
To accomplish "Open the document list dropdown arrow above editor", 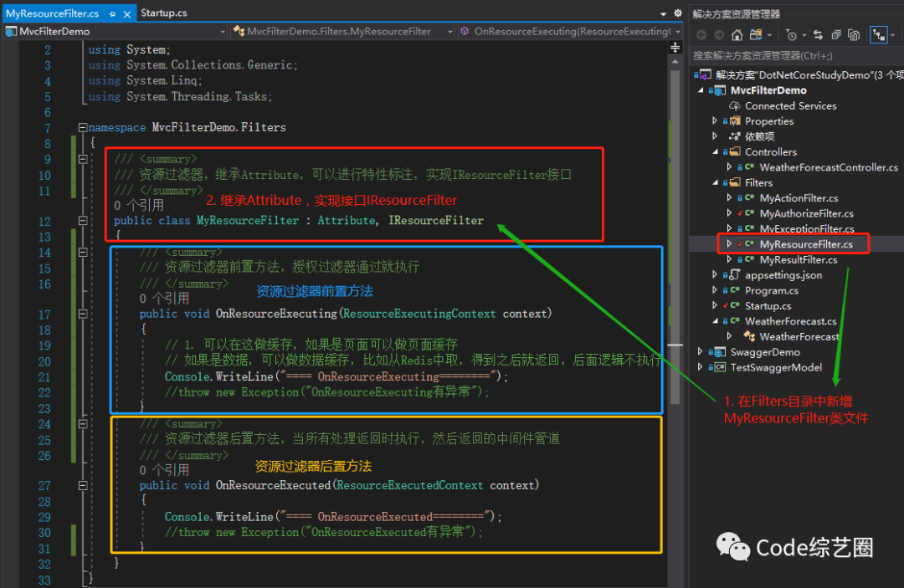I will click(x=663, y=13).
